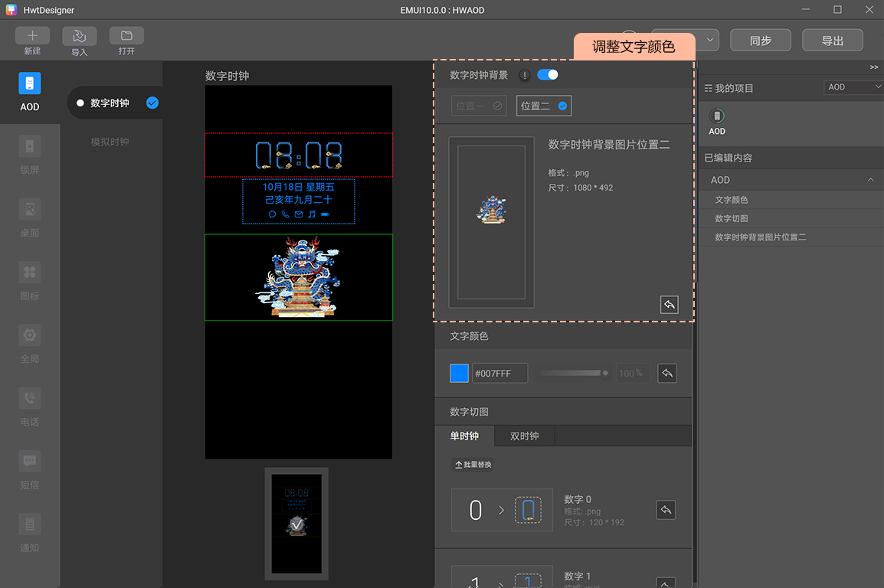The height and width of the screenshot is (588, 884).
Task: Click the 导入 (Import) toolbar icon
Action: coord(80,36)
